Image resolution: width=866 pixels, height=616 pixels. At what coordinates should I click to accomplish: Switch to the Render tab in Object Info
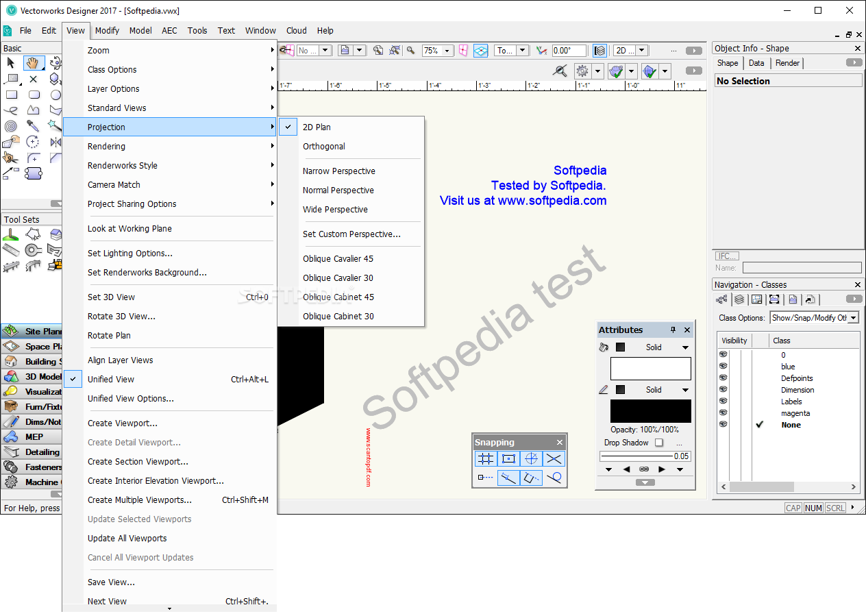[x=787, y=63]
